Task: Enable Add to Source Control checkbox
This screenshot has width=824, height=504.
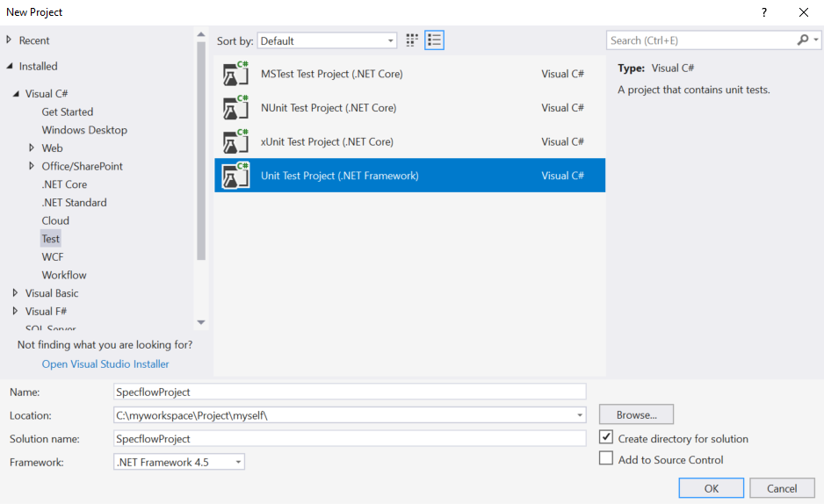Action: [x=606, y=458]
